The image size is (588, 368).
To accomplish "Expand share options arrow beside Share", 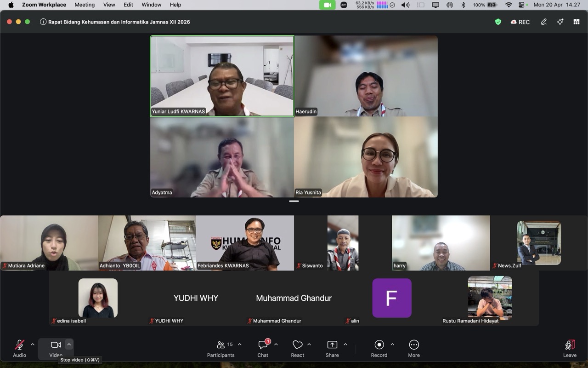I will [345, 344].
